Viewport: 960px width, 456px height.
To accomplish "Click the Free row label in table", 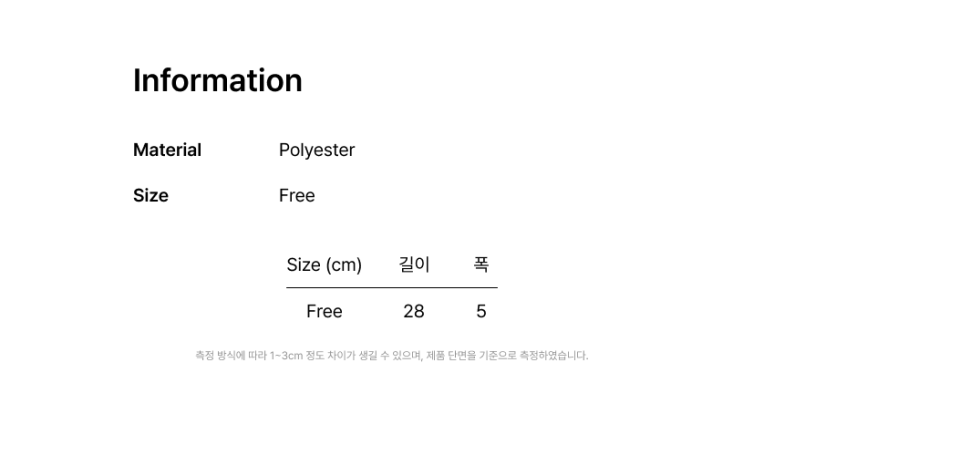I will [x=324, y=311].
